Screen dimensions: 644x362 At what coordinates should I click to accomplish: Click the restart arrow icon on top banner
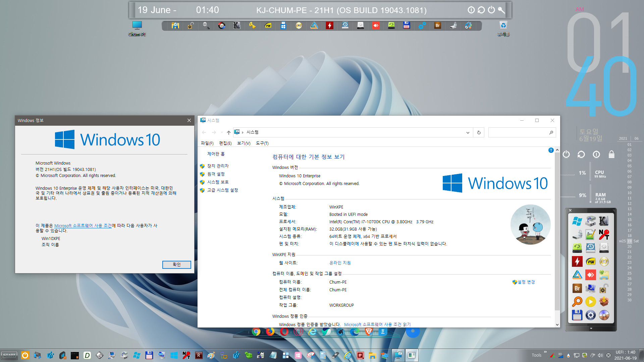(481, 10)
